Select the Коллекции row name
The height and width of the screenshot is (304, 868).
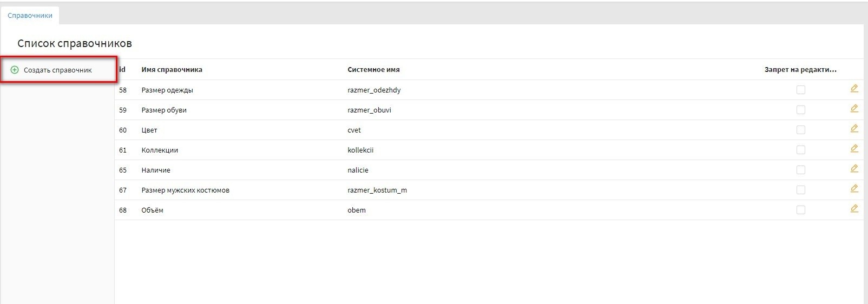160,150
